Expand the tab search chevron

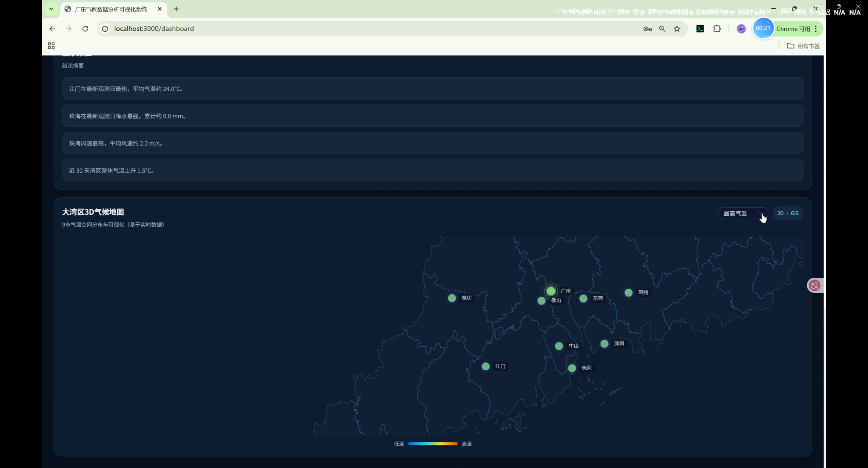coord(51,9)
